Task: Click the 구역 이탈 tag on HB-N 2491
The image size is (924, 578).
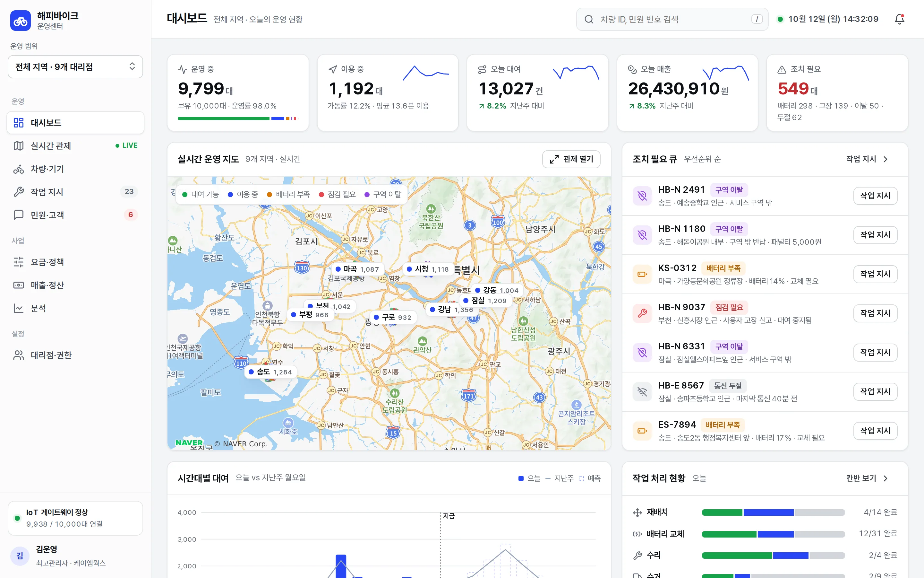Action: click(x=729, y=190)
